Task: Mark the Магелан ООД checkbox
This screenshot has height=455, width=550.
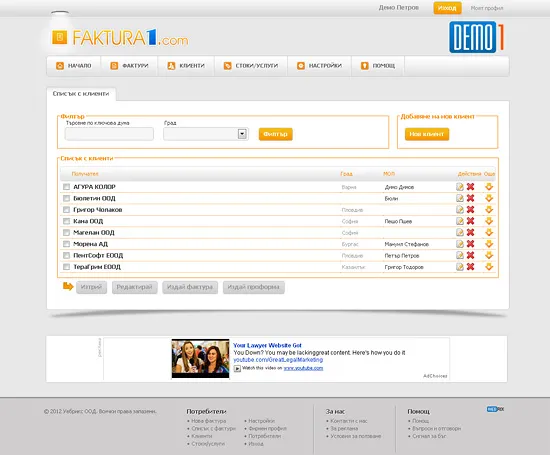Action: click(x=66, y=232)
